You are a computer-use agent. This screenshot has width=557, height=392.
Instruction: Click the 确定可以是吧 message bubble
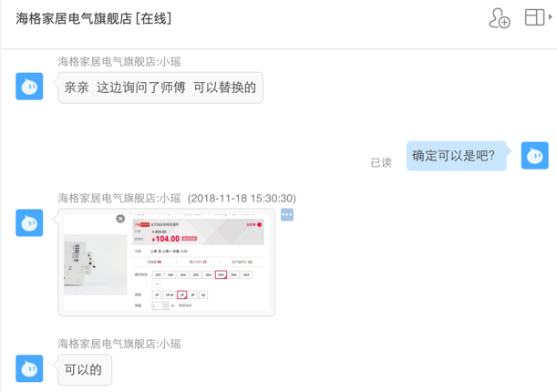pyautogui.click(x=453, y=156)
